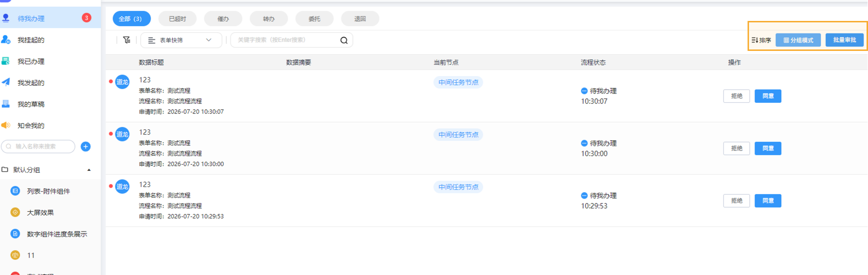Select the 退回 tab

(x=360, y=19)
